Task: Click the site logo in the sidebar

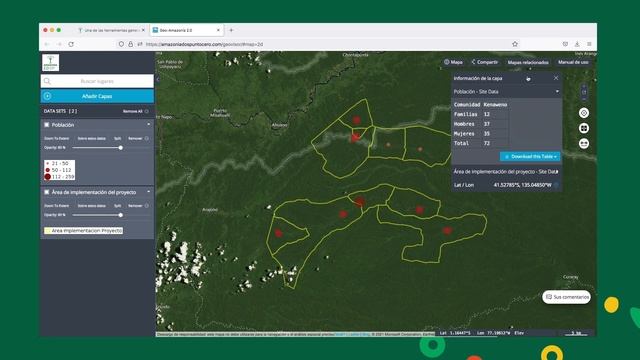Action: [x=51, y=62]
